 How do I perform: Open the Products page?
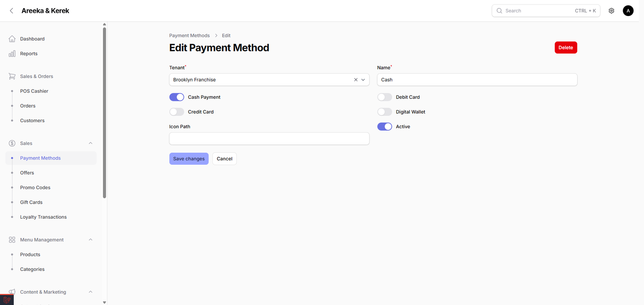click(x=30, y=254)
